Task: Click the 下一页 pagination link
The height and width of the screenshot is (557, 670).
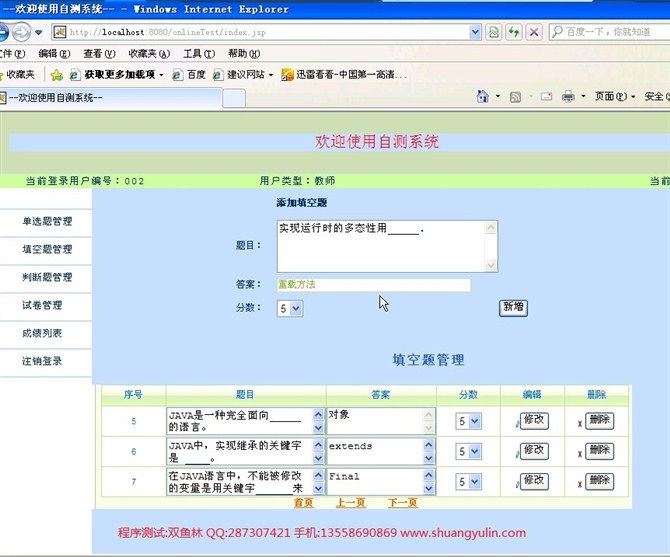Action: [x=403, y=503]
